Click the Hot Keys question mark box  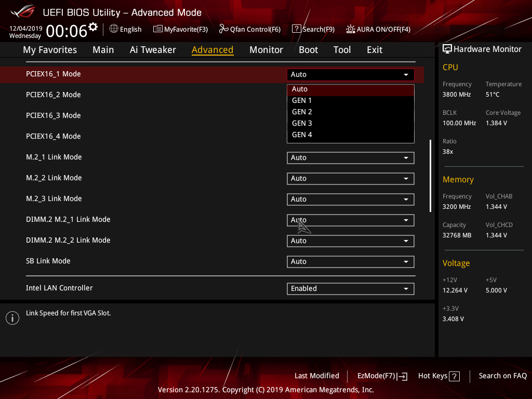pyautogui.click(x=454, y=376)
